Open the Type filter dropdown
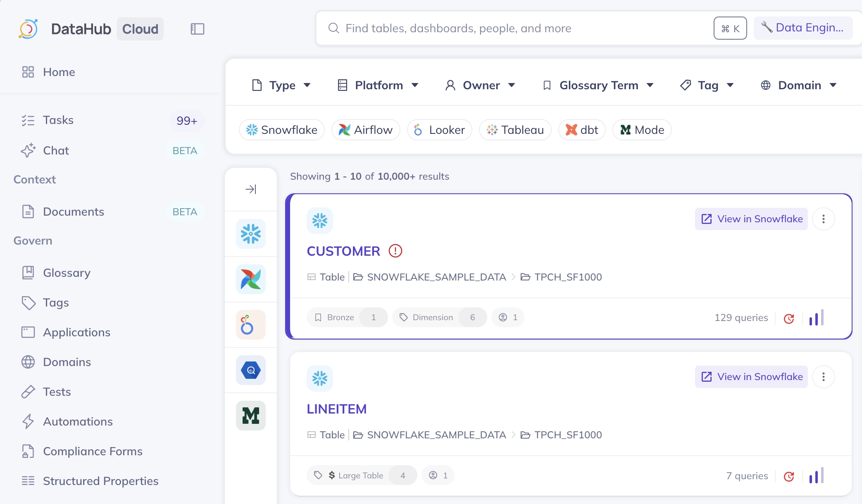The width and height of the screenshot is (862, 504). [281, 85]
